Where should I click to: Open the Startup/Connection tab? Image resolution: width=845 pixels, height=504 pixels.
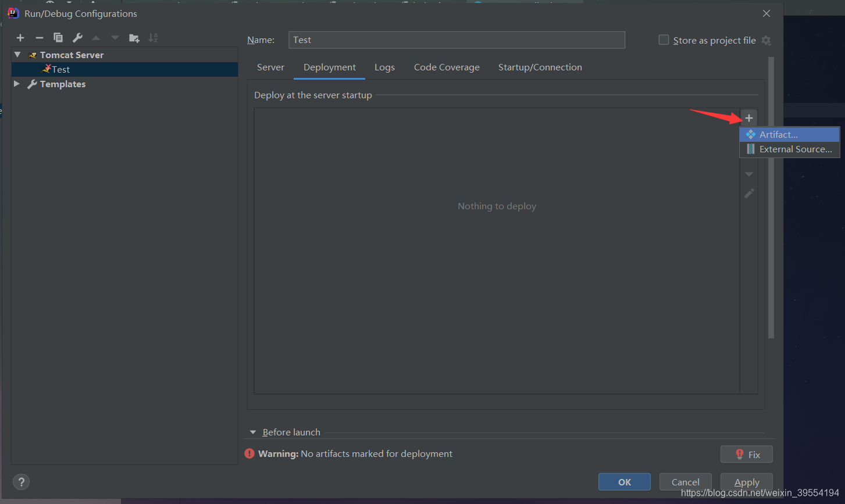(x=540, y=67)
